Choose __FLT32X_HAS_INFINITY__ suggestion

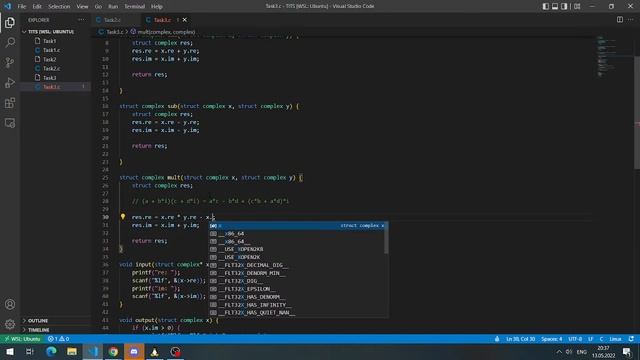tap(297, 305)
